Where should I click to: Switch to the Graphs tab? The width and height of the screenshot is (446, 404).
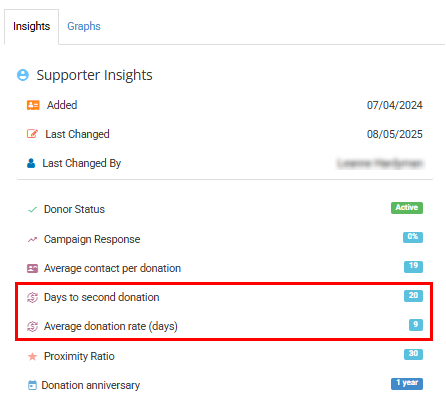point(84,26)
